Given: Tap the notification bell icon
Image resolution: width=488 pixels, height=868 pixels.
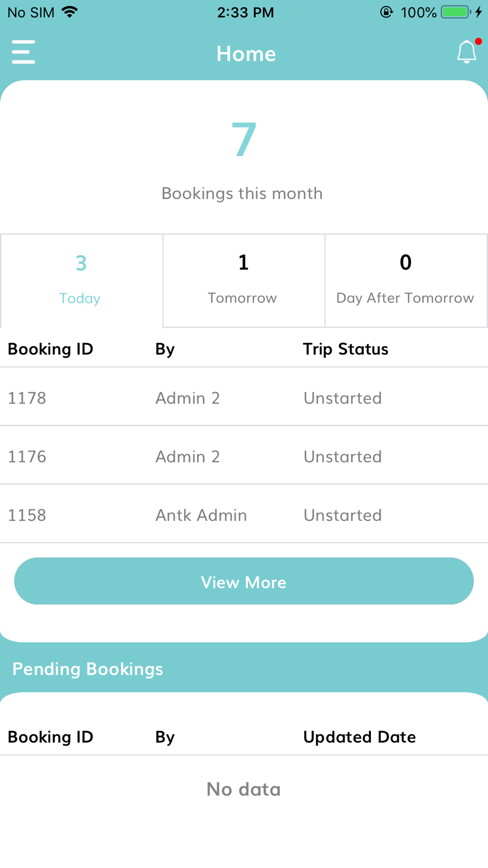Looking at the screenshot, I should (x=468, y=51).
